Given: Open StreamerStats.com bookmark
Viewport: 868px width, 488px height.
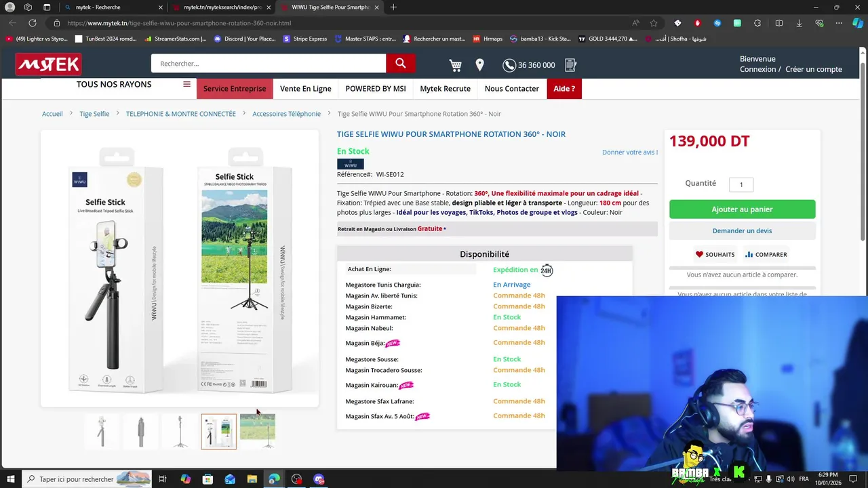Looking at the screenshot, I should click(175, 39).
